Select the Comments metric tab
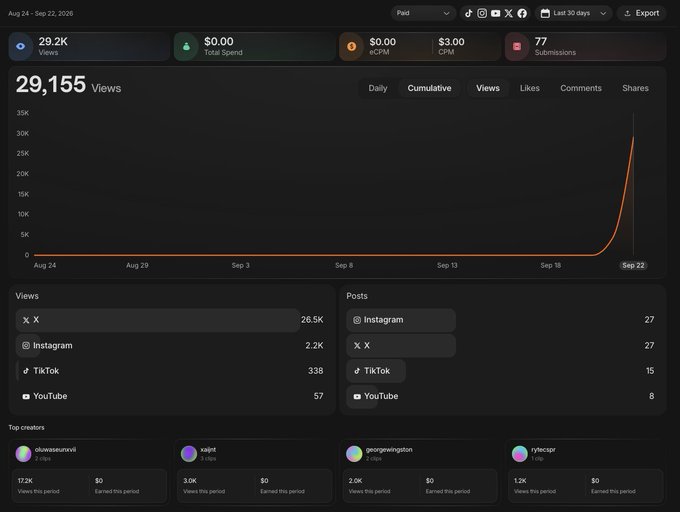Image resolution: width=680 pixels, height=512 pixels. pos(581,88)
